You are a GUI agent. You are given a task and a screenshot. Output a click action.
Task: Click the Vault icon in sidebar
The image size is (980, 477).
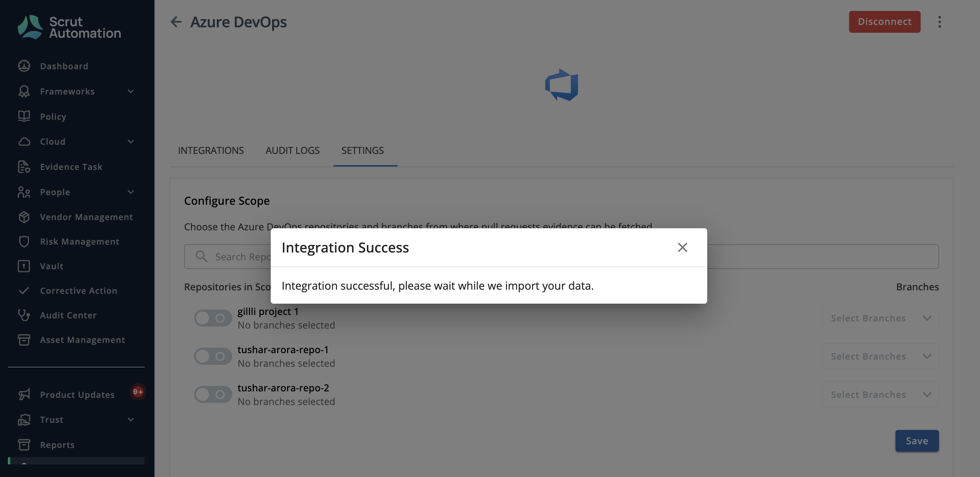(24, 266)
